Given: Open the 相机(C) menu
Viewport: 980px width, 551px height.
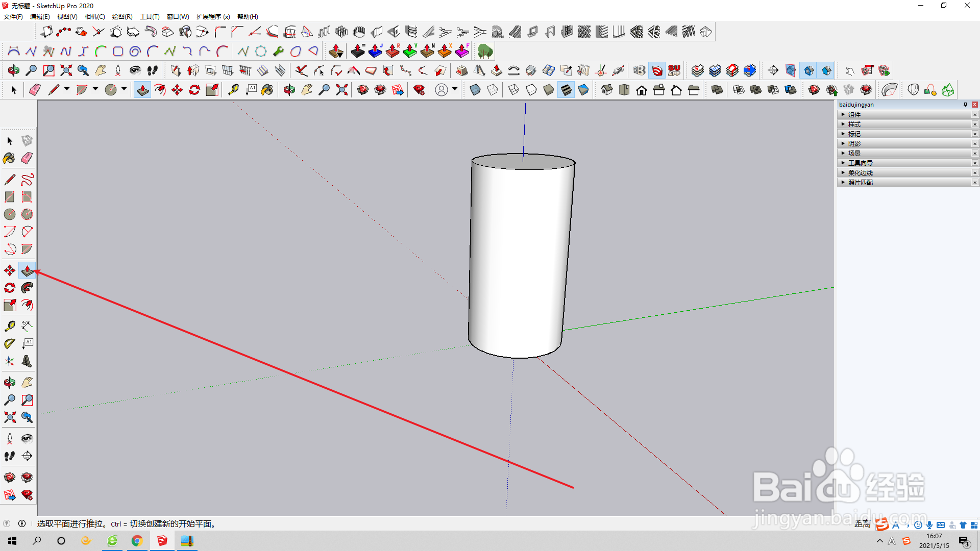Looking at the screenshot, I should [x=94, y=17].
